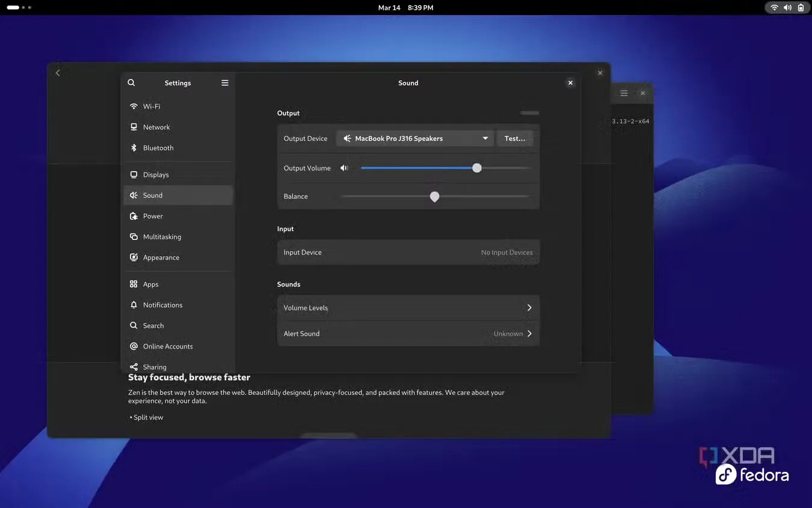Open Appearance settings via paintbrush icon
Viewport: 812px width, 508px height.
tap(134, 257)
